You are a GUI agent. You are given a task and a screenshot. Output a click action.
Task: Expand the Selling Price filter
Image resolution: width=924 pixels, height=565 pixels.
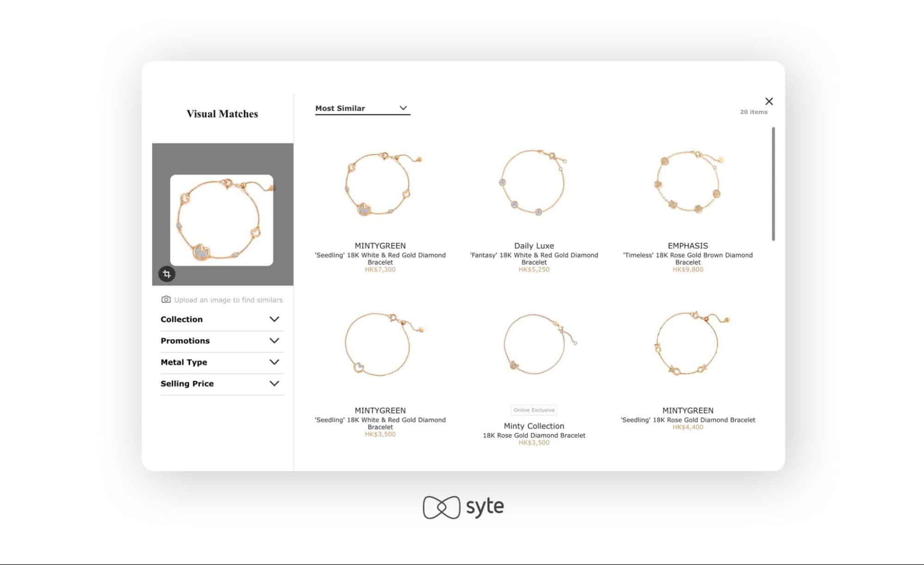point(222,384)
